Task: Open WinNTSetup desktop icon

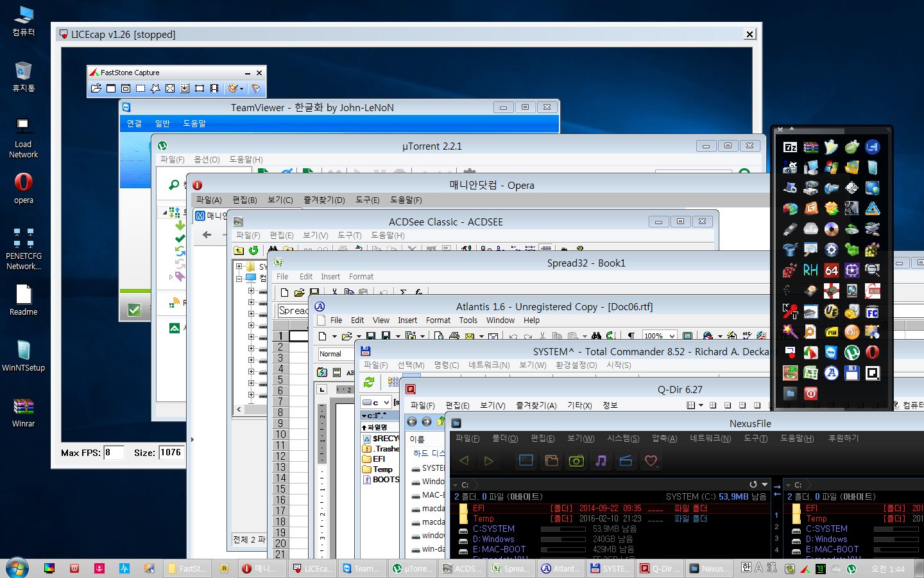Action: pos(24,356)
